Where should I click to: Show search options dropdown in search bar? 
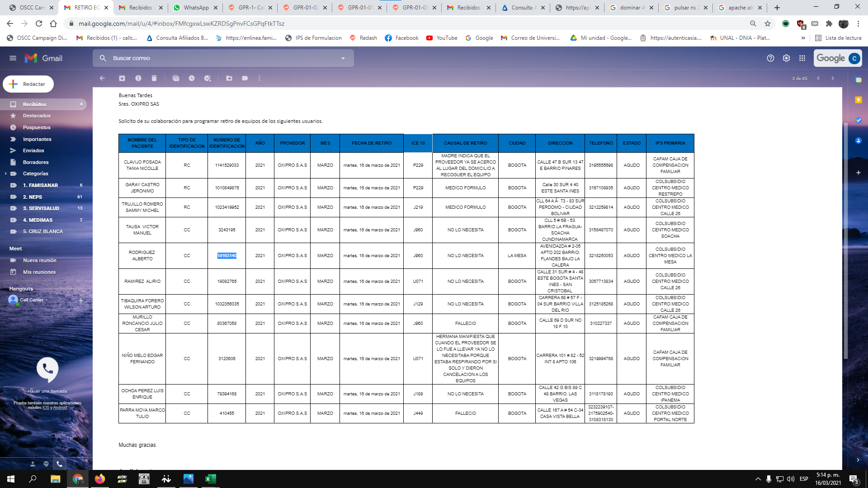(343, 58)
